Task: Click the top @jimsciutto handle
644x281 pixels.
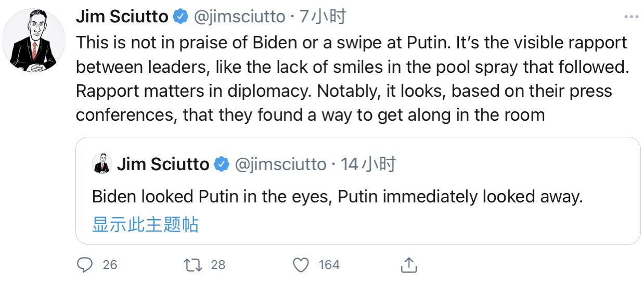Action: [x=240, y=17]
